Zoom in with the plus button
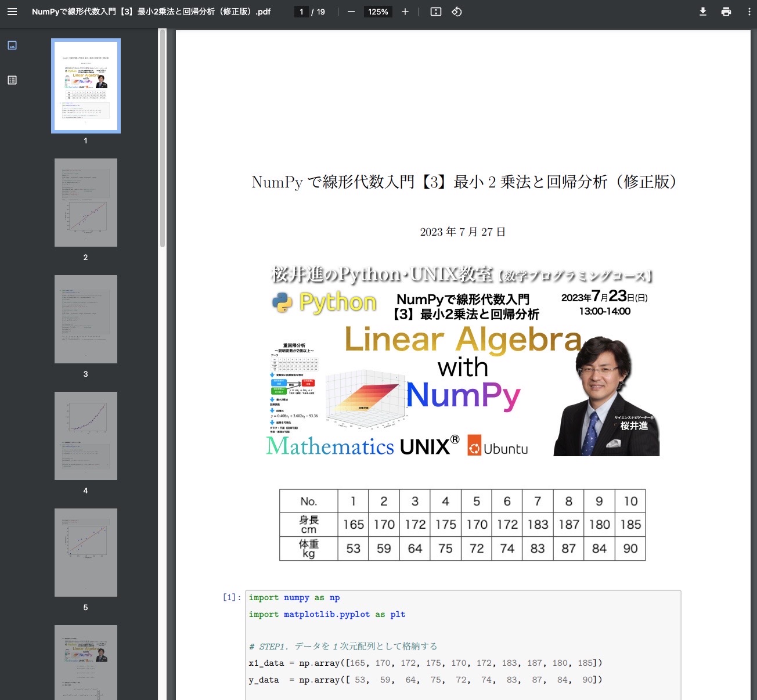757x700 pixels. 405,12
